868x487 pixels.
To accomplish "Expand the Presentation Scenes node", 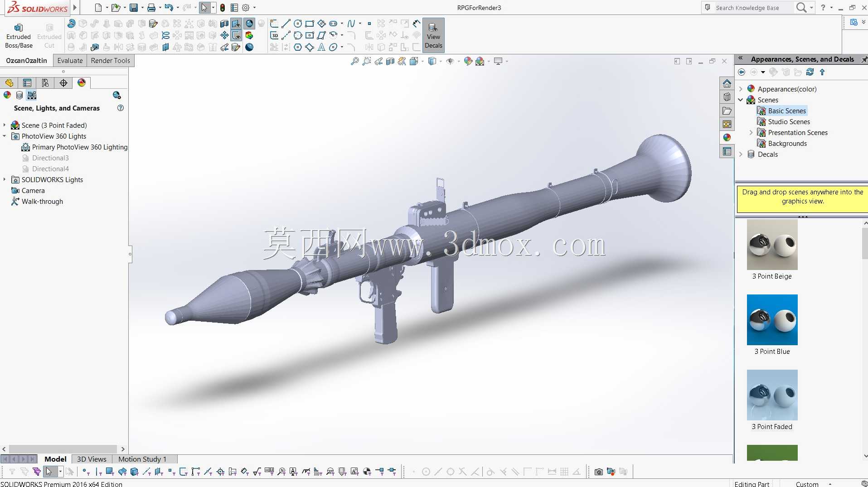I will (x=751, y=132).
